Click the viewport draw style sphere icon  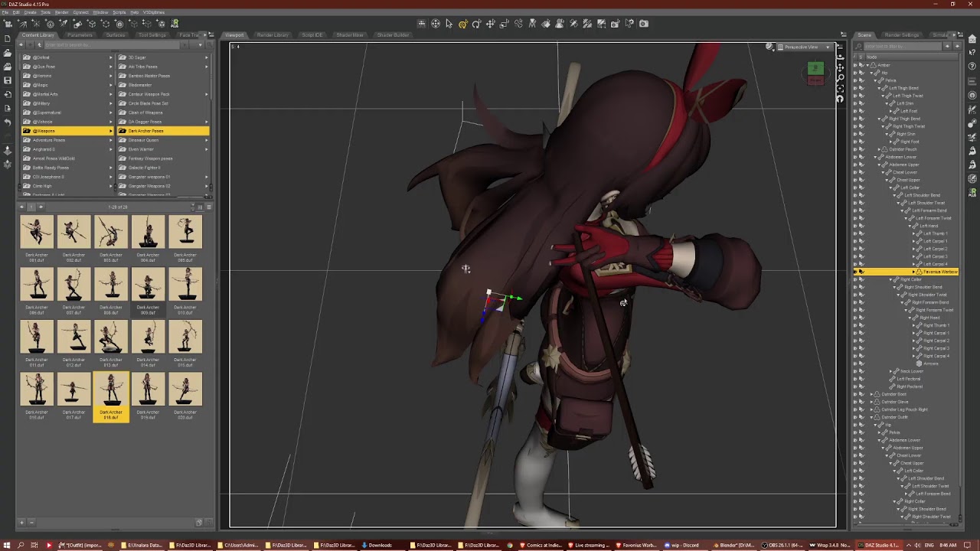[770, 47]
